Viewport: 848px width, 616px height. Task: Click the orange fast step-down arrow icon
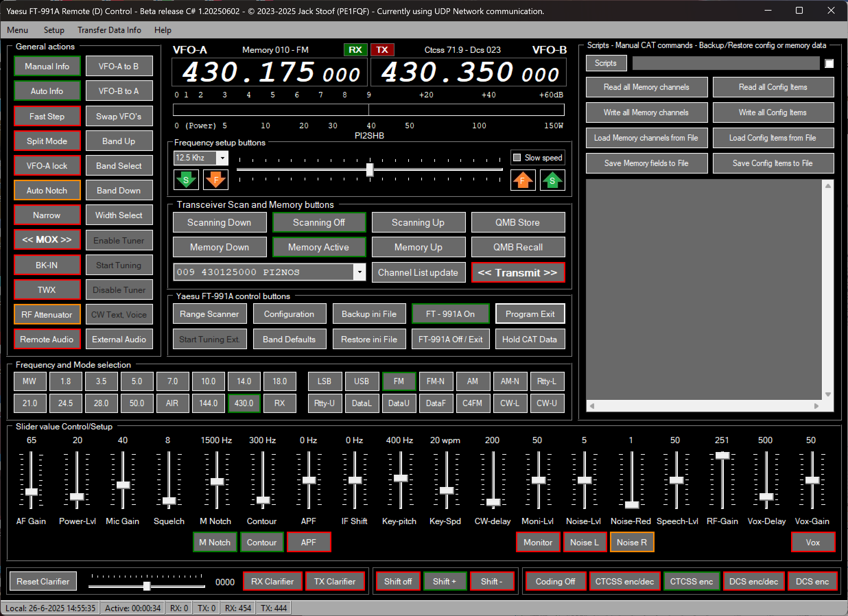216,180
